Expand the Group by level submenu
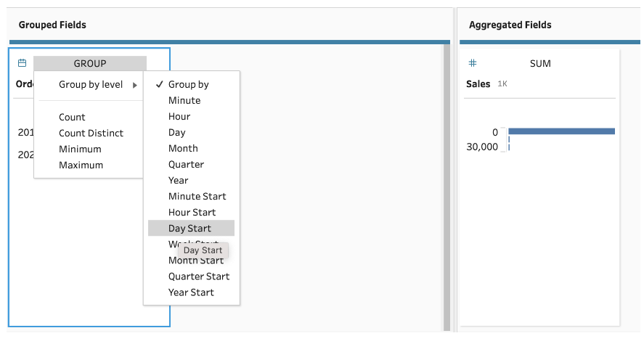 point(91,84)
